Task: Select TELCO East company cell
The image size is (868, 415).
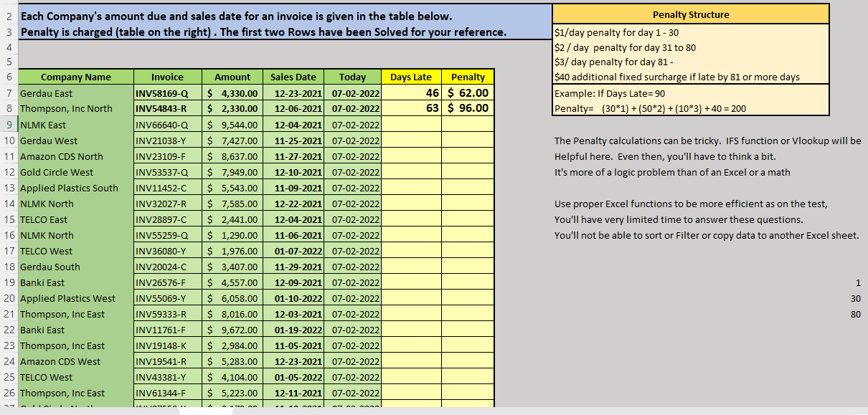Action: click(76, 219)
